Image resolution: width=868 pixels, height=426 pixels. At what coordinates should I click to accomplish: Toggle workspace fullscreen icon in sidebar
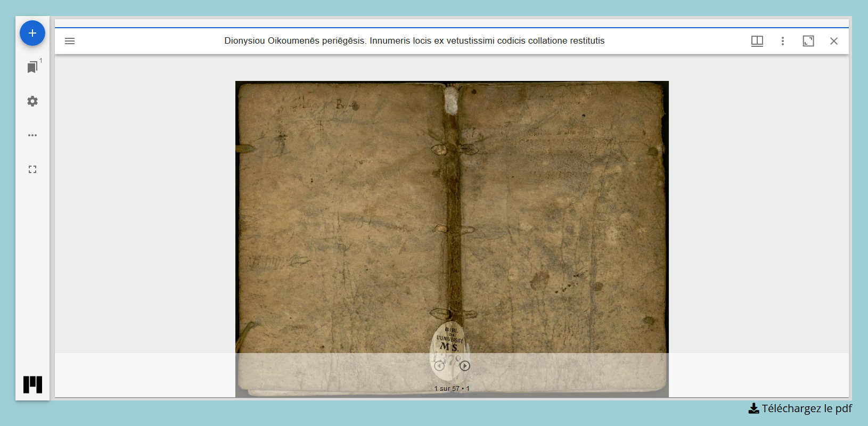[x=32, y=169]
